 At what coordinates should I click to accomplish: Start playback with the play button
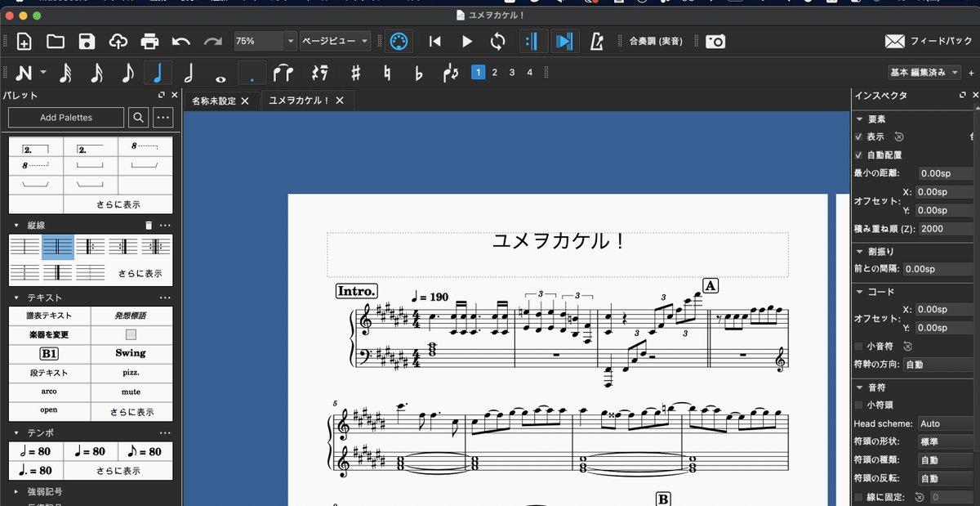pos(467,42)
